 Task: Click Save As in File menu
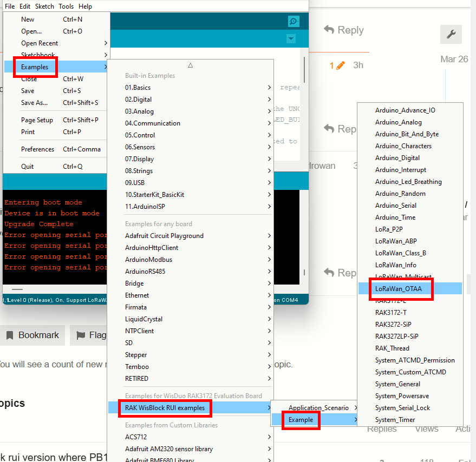pyautogui.click(x=34, y=103)
